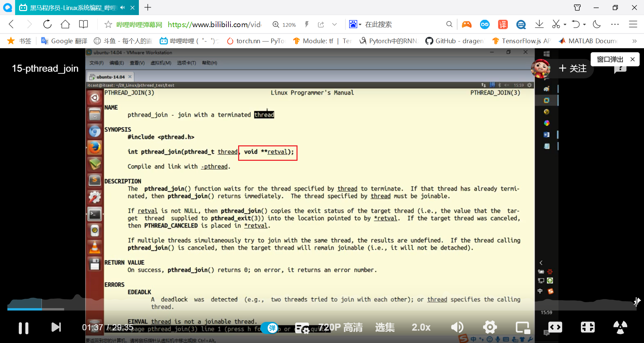Enable picture-in-picture mini player
Viewport: 644px width, 343px height.
click(523, 327)
